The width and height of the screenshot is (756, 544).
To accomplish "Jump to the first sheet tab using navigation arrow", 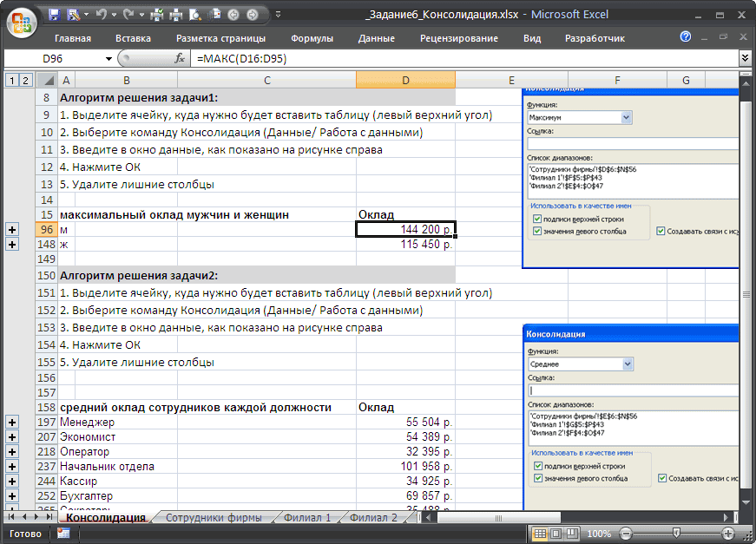I will coord(10,517).
